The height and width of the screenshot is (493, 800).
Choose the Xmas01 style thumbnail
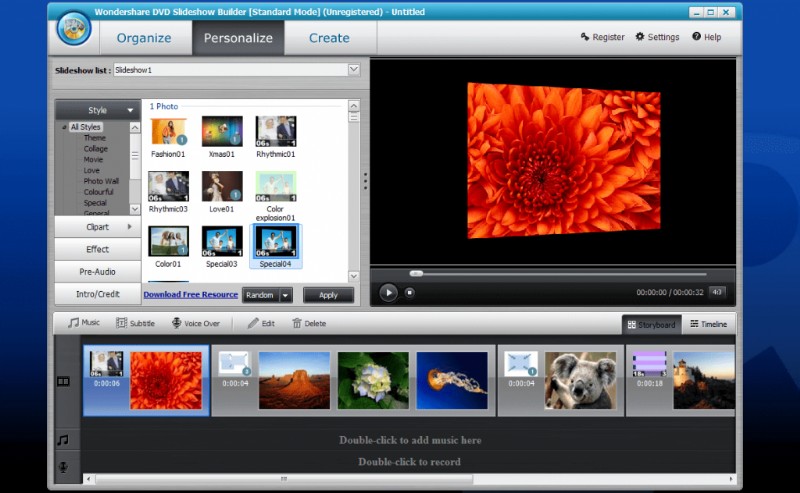[222, 132]
